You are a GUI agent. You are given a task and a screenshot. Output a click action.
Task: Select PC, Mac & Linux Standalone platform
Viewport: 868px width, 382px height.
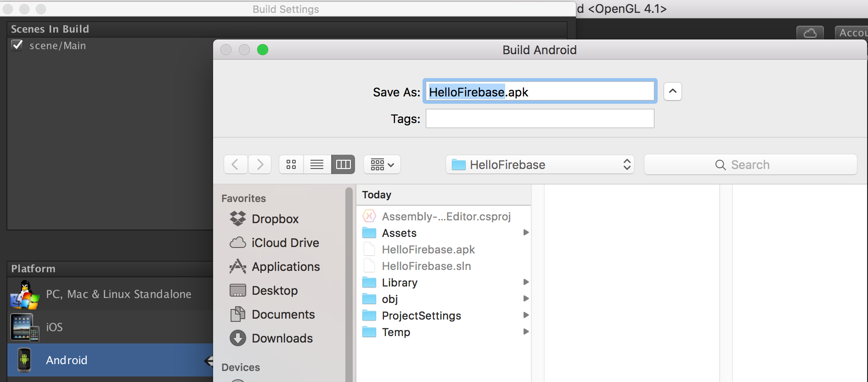click(x=110, y=294)
